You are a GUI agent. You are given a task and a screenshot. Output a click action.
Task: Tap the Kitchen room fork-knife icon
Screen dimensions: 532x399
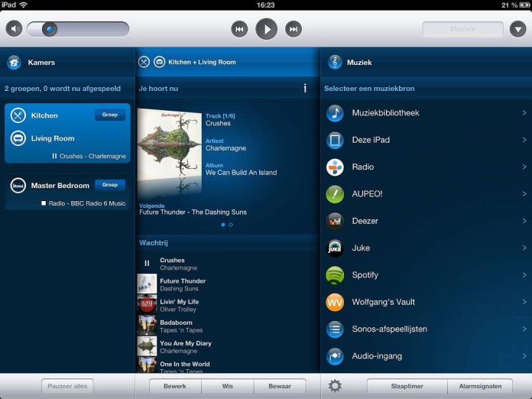18,115
